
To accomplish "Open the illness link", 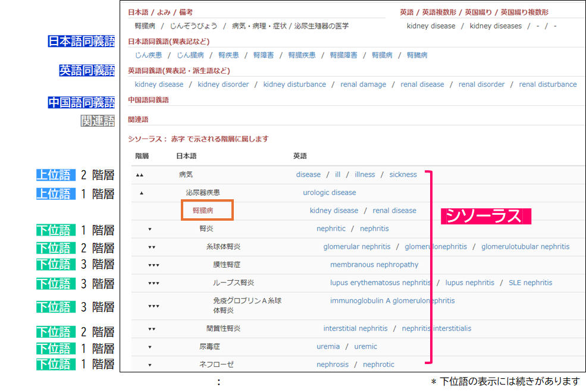I will [365, 174].
